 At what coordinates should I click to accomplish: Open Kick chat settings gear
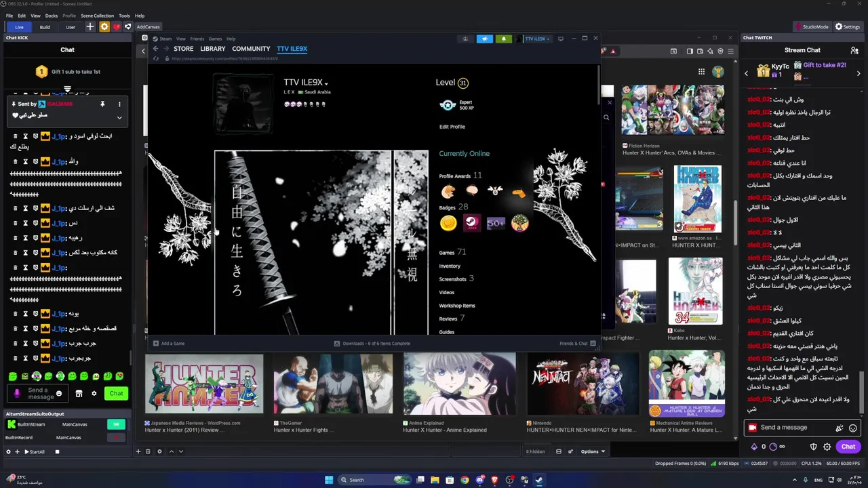[94, 393]
